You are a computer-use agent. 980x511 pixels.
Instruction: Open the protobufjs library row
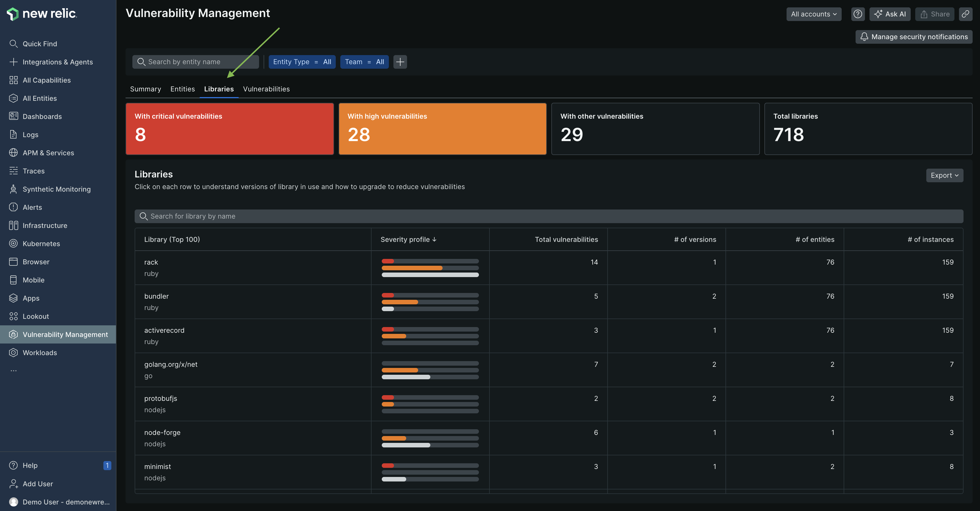point(549,404)
